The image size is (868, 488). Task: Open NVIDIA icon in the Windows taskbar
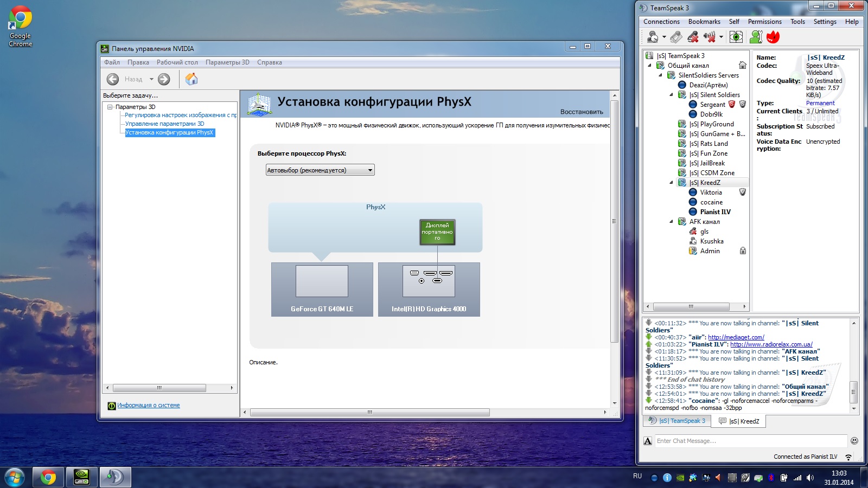[x=81, y=477]
